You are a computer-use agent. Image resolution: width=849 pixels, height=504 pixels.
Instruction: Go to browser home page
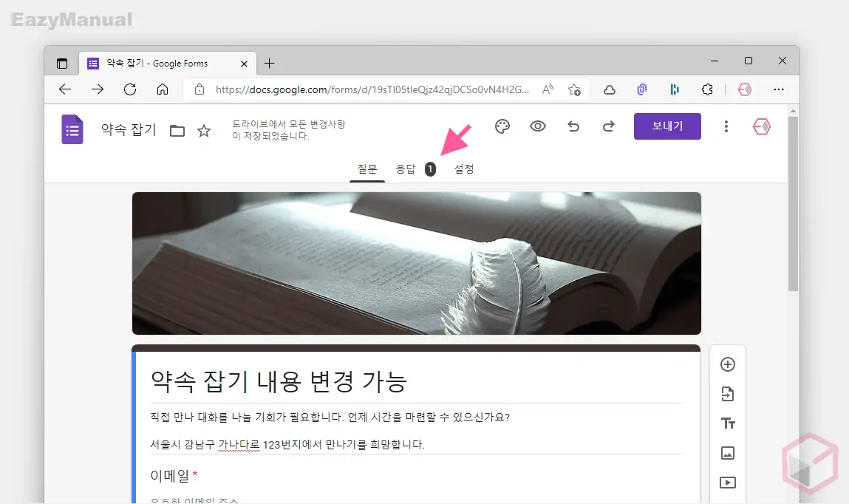[x=163, y=89]
